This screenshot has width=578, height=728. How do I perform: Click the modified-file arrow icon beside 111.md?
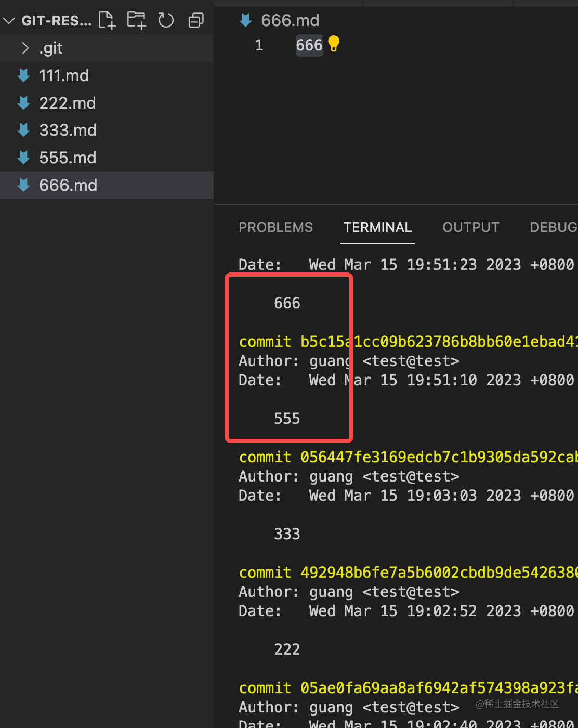(x=23, y=75)
